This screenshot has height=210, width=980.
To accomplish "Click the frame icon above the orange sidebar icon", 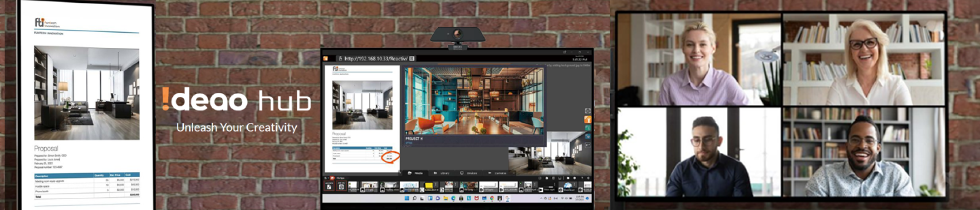I will pos(588,111).
